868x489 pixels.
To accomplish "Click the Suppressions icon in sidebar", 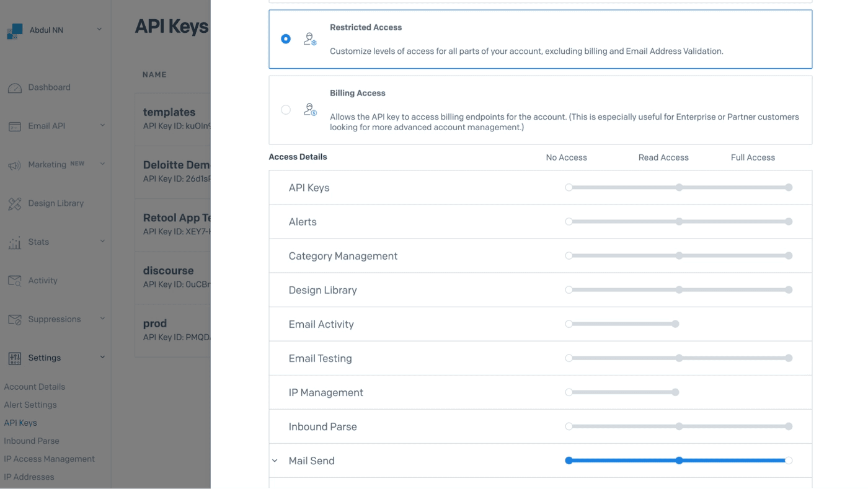I will (x=14, y=320).
